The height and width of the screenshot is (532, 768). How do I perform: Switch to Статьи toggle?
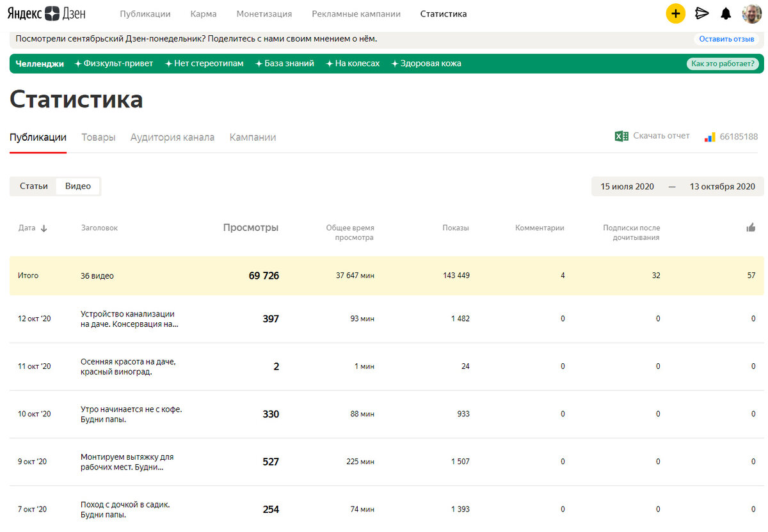(x=34, y=186)
